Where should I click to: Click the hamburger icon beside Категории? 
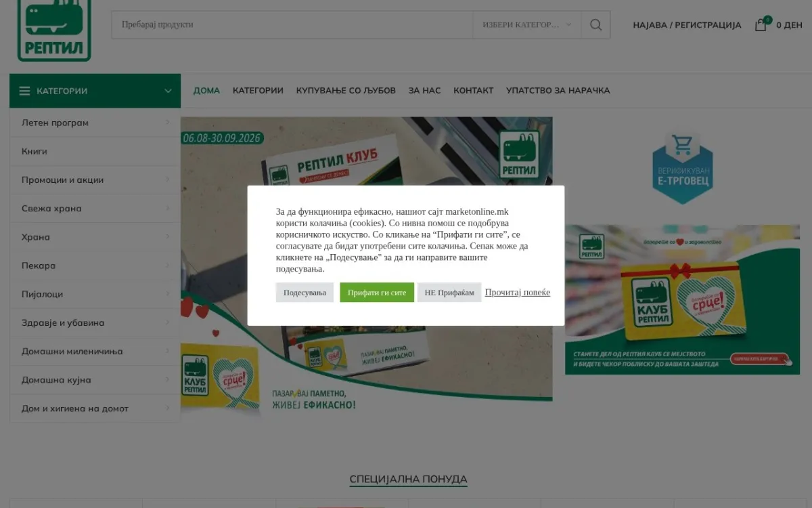pyautogui.click(x=25, y=91)
